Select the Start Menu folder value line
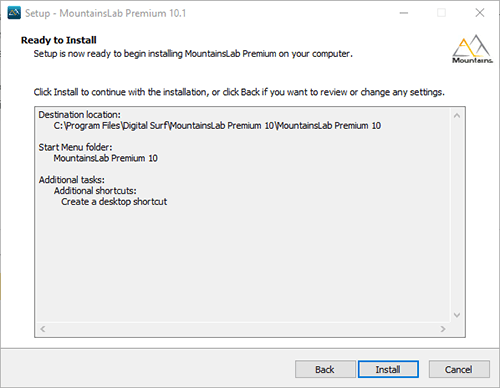This screenshot has height=388, width=500. [x=105, y=158]
